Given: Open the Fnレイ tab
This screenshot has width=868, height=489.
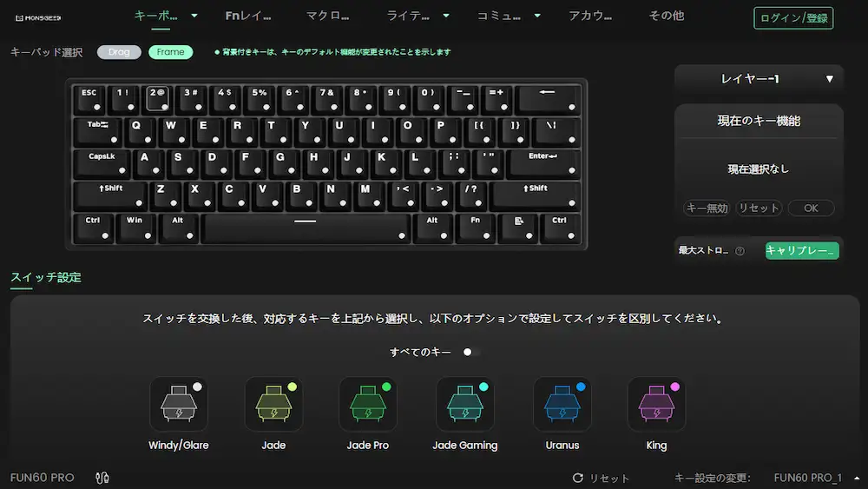Looking at the screenshot, I should tap(248, 16).
